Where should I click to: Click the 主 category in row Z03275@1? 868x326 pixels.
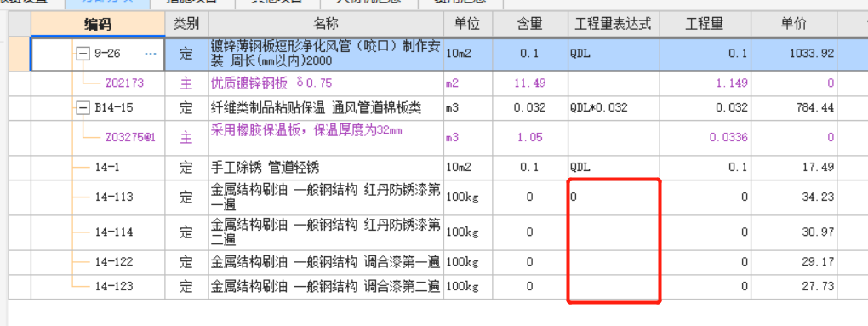click(186, 138)
